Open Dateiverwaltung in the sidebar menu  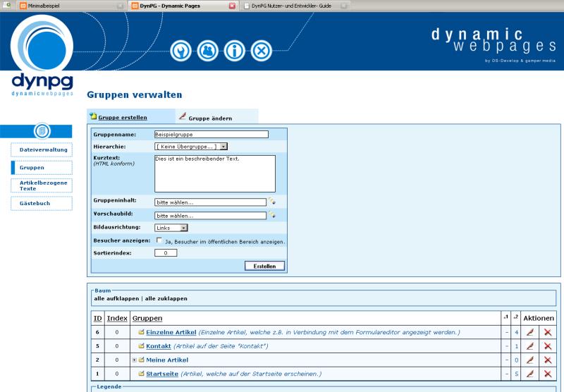coord(43,149)
